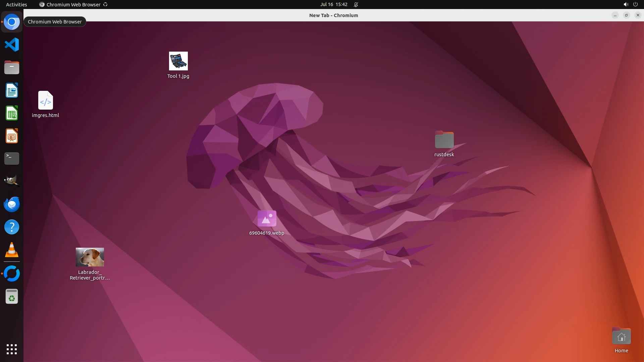This screenshot has width=644, height=362.
Task: Open the Files manager dock icon
Action: click(x=12, y=68)
